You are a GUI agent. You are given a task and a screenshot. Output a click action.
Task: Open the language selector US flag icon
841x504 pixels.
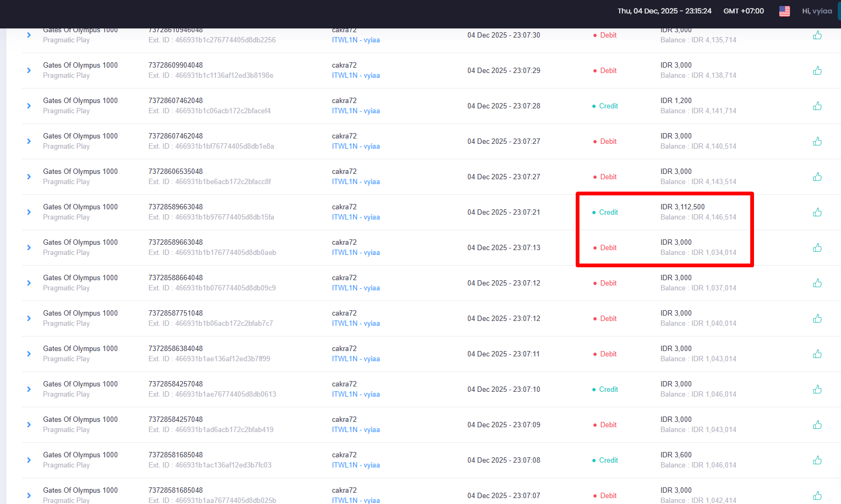(x=784, y=11)
